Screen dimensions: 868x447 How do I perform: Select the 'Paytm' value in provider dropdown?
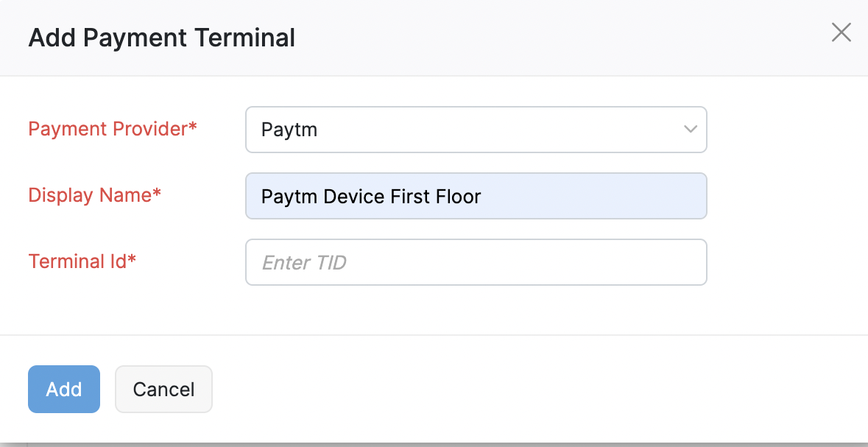click(x=289, y=130)
